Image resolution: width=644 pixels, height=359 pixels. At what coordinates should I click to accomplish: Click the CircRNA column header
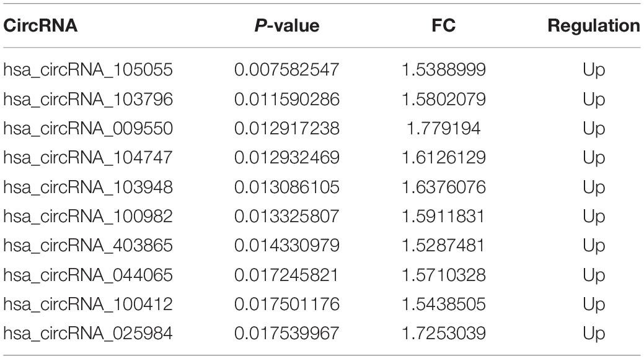click(40, 25)
